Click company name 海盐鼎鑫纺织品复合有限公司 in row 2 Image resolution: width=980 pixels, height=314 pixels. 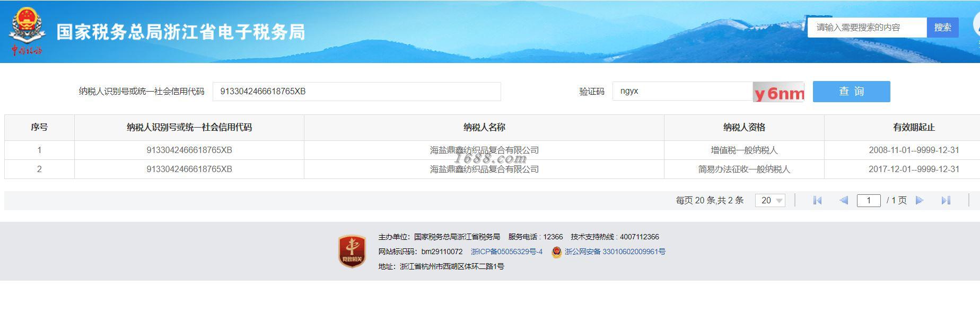pyautogui.click(x=484, y=169)
